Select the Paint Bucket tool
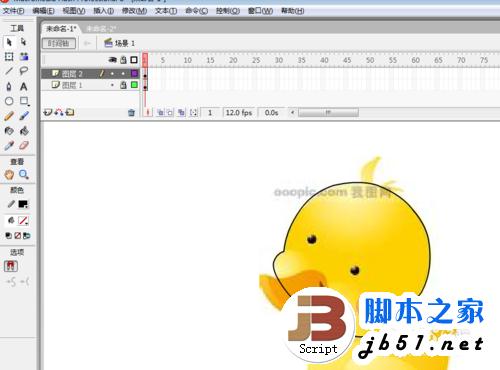This screenshot has height=370, width=500. coord(24,131)
